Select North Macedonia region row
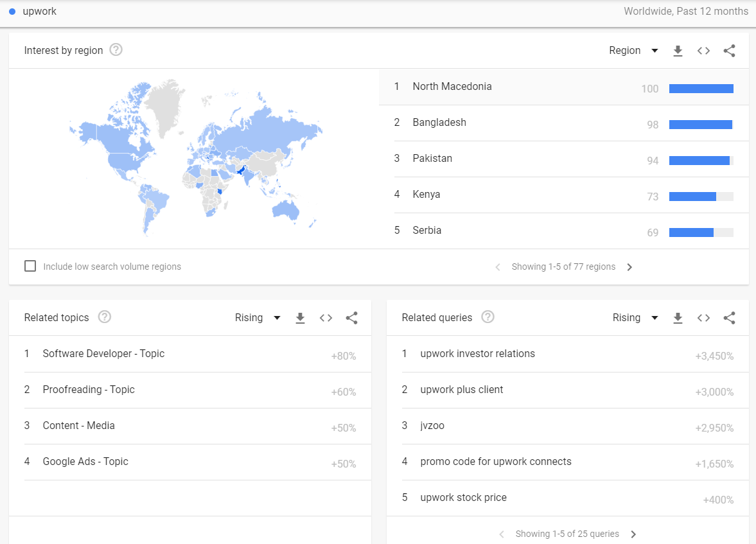 (x=563, y=87)
